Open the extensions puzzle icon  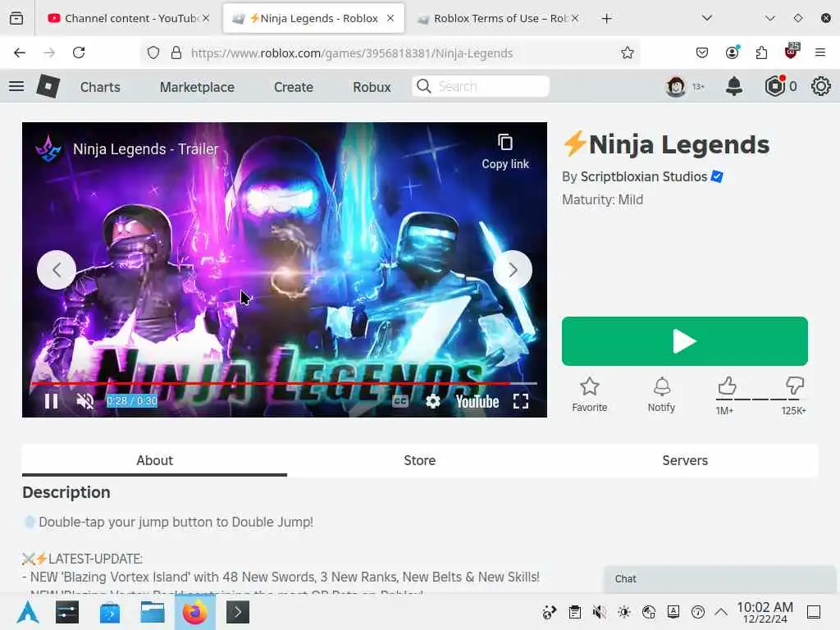pos(761,52)
